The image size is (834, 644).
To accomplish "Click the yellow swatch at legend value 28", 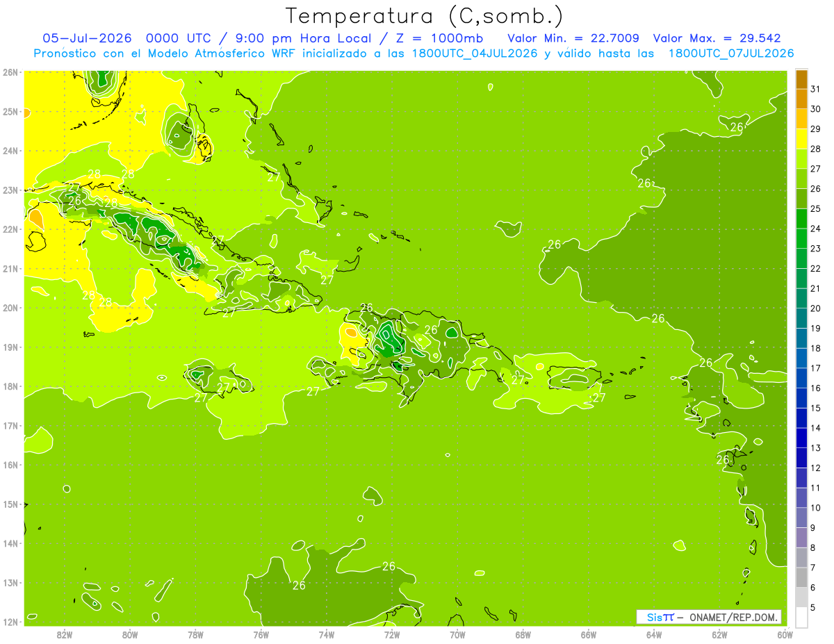I will pyautogui.click(x=801, y=139).
